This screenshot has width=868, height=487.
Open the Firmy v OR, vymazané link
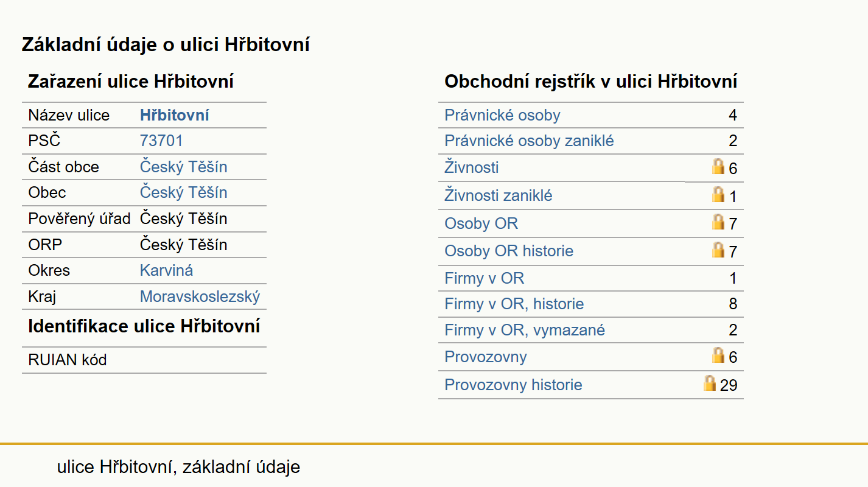[x=525, y=330]
